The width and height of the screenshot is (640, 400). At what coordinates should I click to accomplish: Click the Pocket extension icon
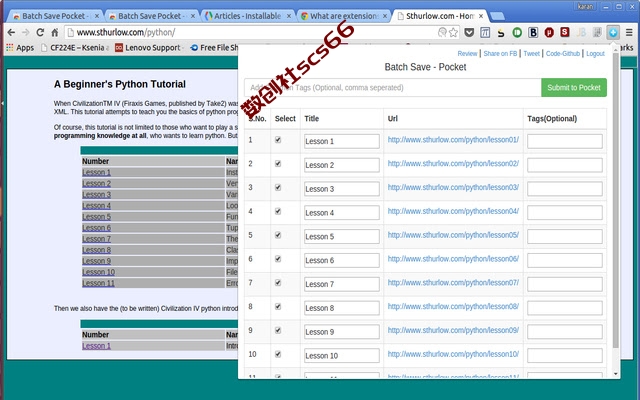click(x=469, y=32)
